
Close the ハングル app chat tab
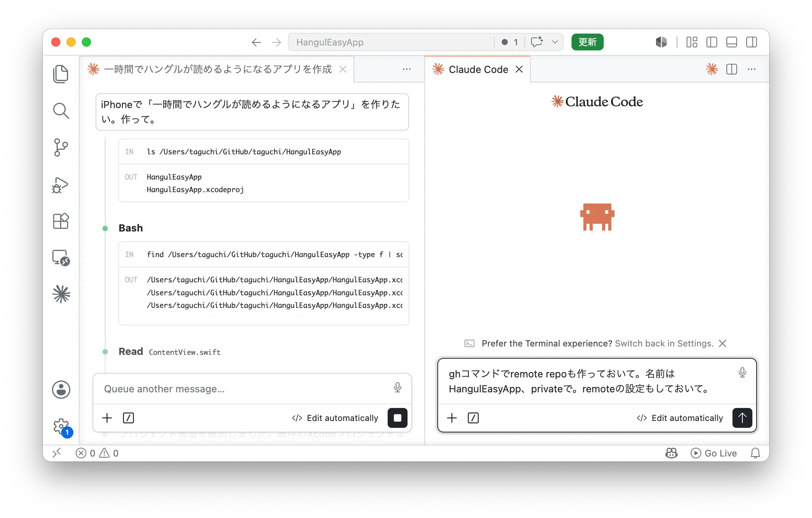[343, 69]
